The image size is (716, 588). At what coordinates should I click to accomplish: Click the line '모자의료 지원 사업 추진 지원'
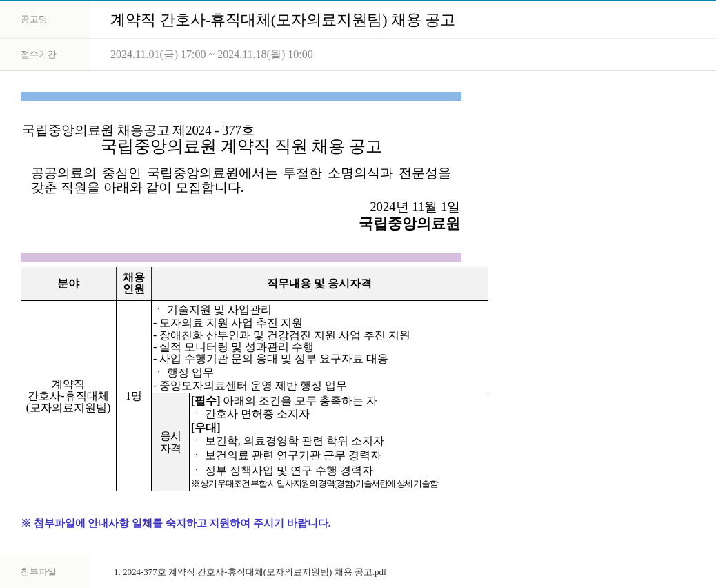coord(228,323)
